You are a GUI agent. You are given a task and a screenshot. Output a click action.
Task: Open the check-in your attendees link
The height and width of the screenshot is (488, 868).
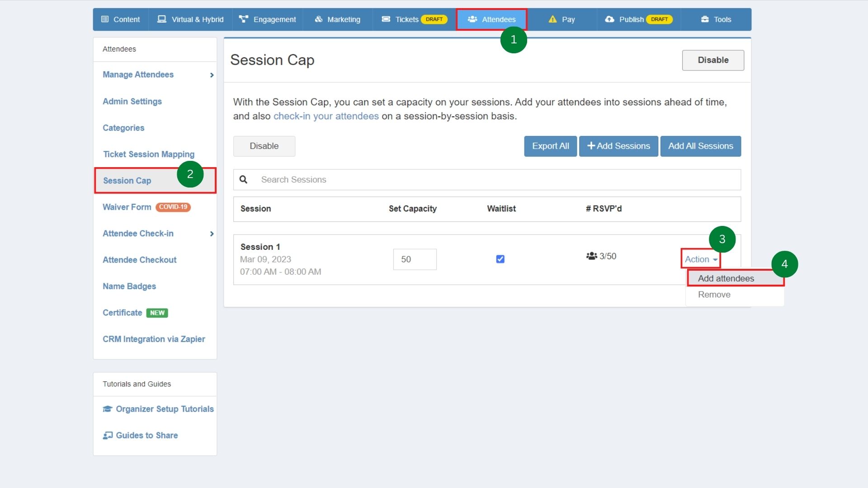(x=326, y=116)
